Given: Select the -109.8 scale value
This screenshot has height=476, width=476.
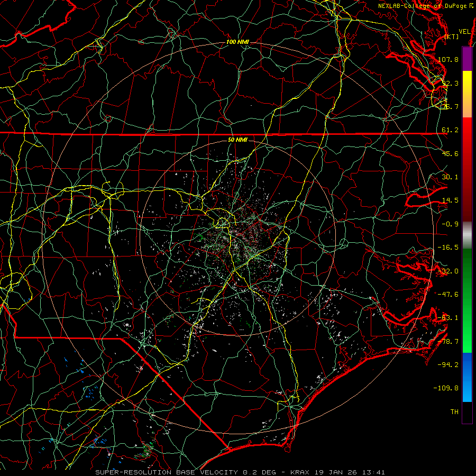Looking at the screenshot, I should coord(446,388).
